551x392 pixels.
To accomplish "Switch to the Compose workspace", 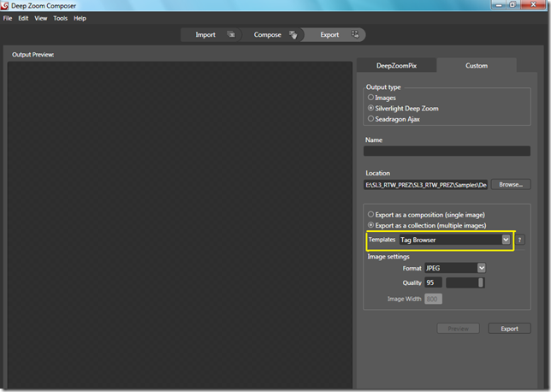I will pos(271,34).
